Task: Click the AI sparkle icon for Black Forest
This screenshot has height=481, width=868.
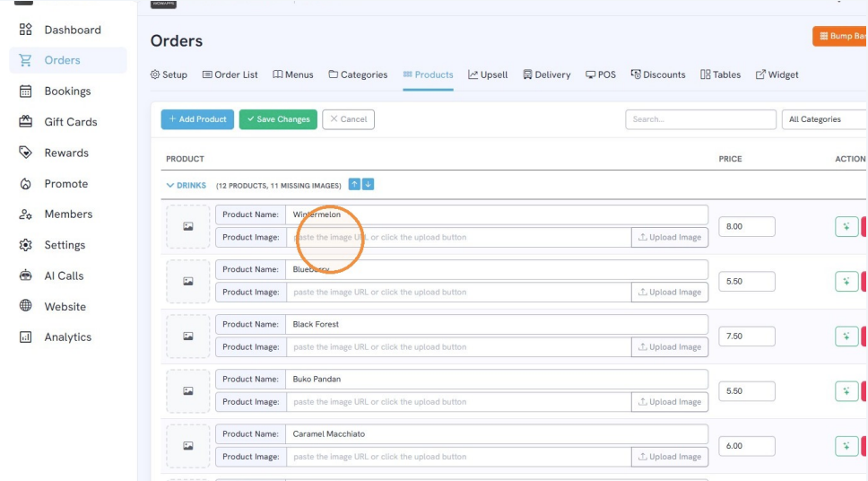Action: tap(846, 336)
